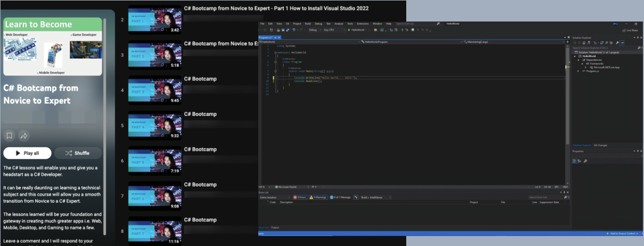Switch to the Output tab
Screen dimensions: 644x246
pos(275,228)
